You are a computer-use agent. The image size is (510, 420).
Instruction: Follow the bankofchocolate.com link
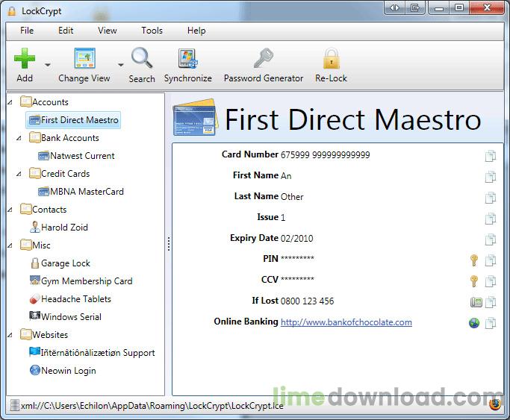346,322
